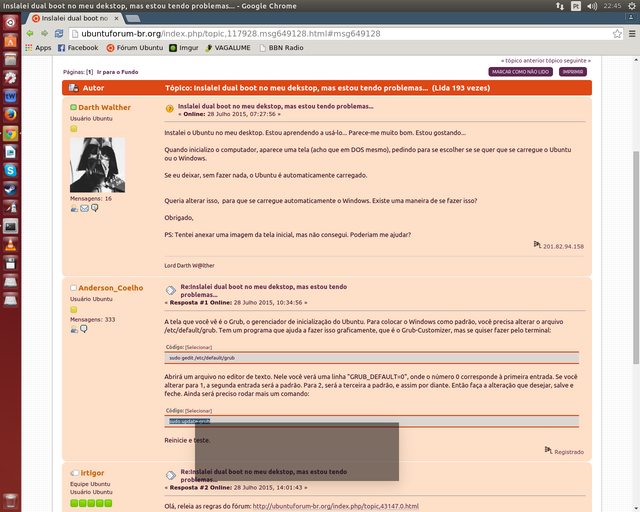Viewport: 640px width, 512px height.
Task: Click Google Chrome launcher icon
Action: (x=11, y=134)
